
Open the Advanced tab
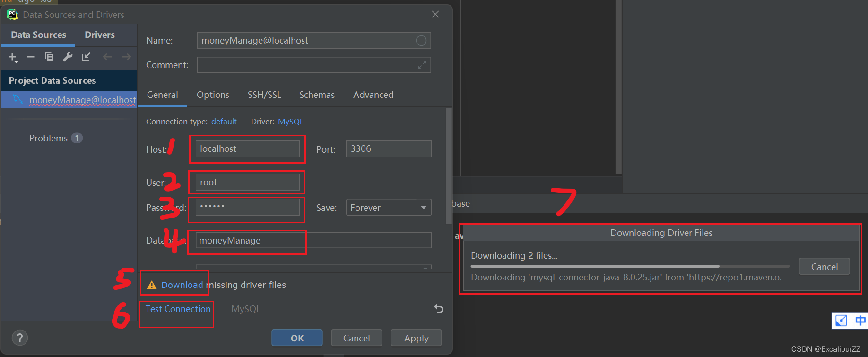coord(373,95)
